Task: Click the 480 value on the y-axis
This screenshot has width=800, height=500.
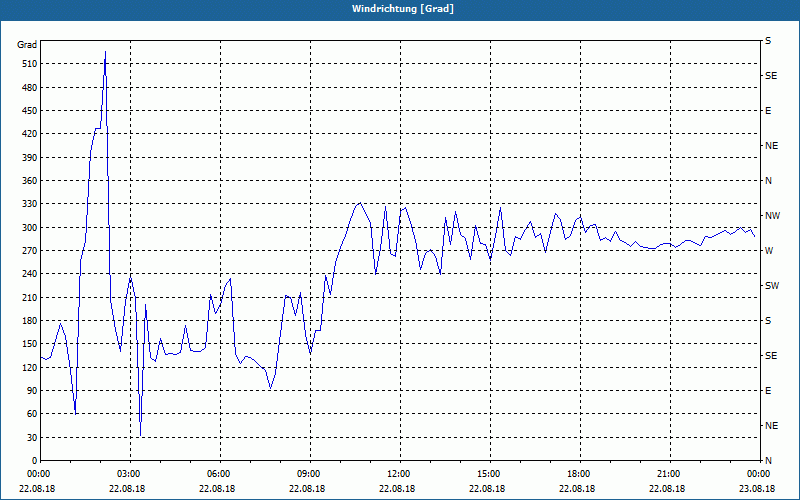Action: (x=30, y=88)
